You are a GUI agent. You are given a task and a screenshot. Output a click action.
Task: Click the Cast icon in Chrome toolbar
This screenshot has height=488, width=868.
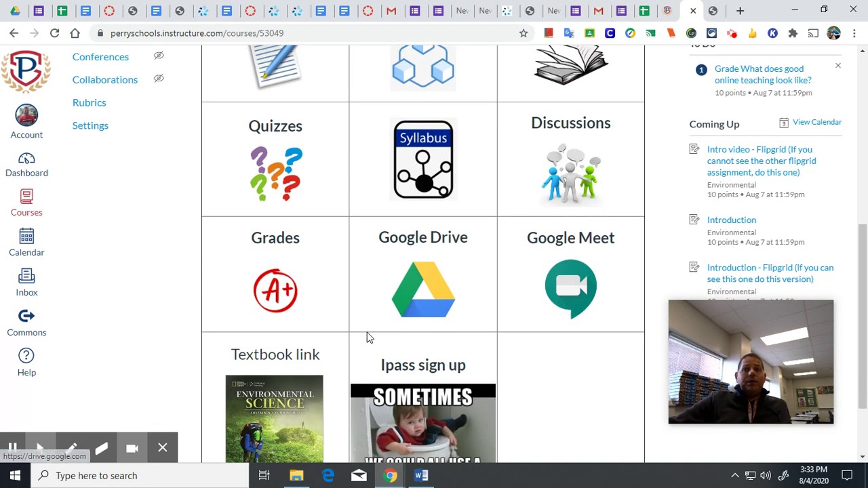(813, 33)
